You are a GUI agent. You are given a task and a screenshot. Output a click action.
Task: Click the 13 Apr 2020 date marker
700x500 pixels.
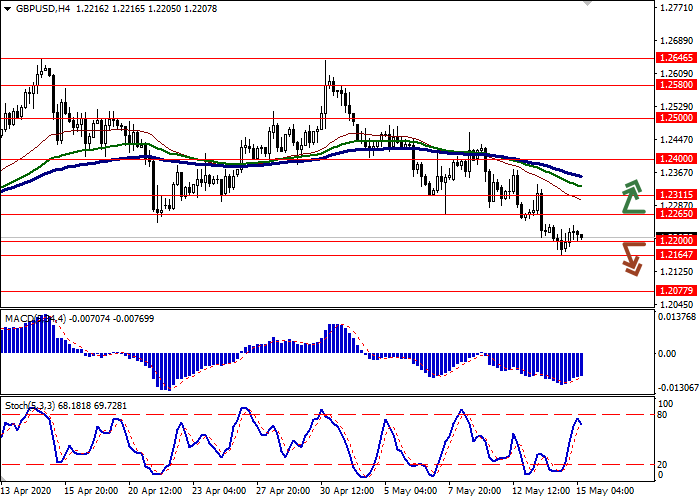27,491
